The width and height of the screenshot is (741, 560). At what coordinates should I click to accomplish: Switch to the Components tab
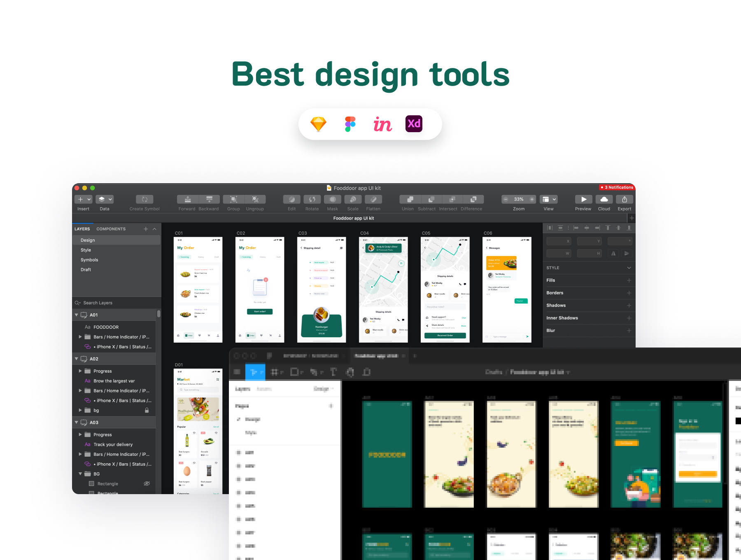click(x=111, y=229)
